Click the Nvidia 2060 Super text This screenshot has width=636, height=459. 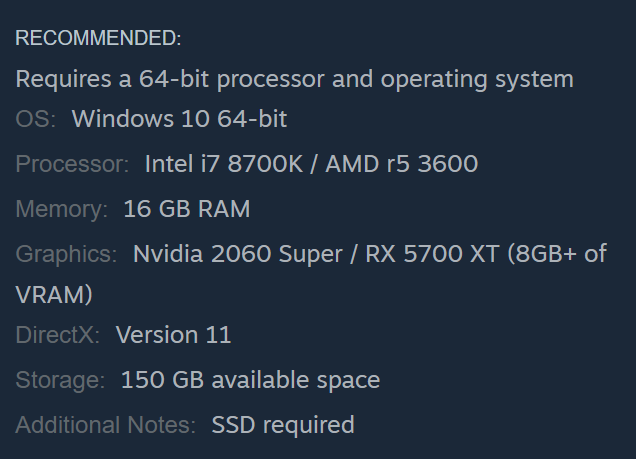click(x=238, y=254)
